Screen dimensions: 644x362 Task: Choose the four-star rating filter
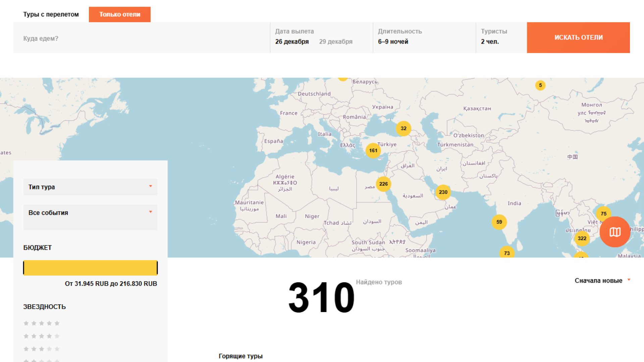point(42,336)
